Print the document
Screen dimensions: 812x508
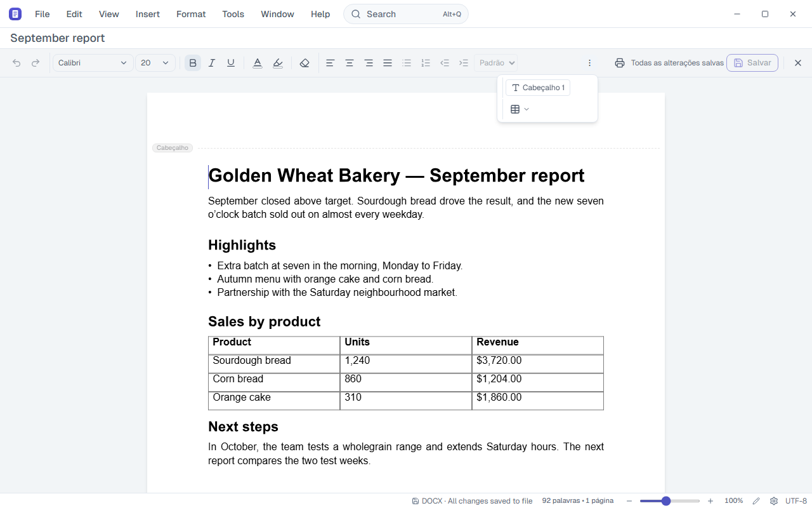click(x=620, y=63)
